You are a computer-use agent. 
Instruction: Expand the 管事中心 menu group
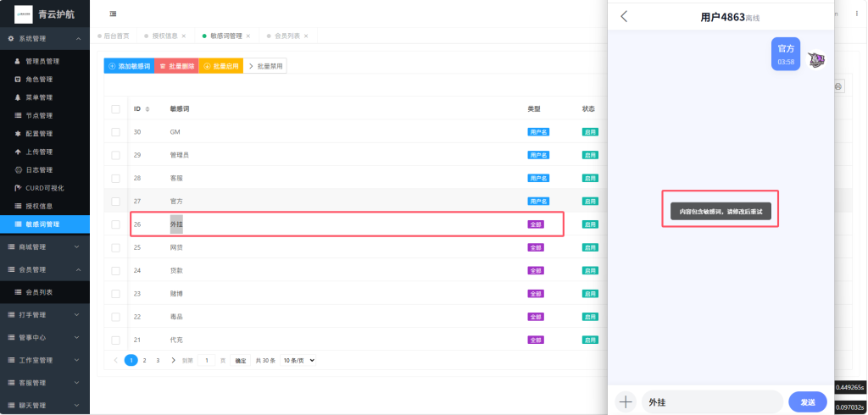pos(45,338)
